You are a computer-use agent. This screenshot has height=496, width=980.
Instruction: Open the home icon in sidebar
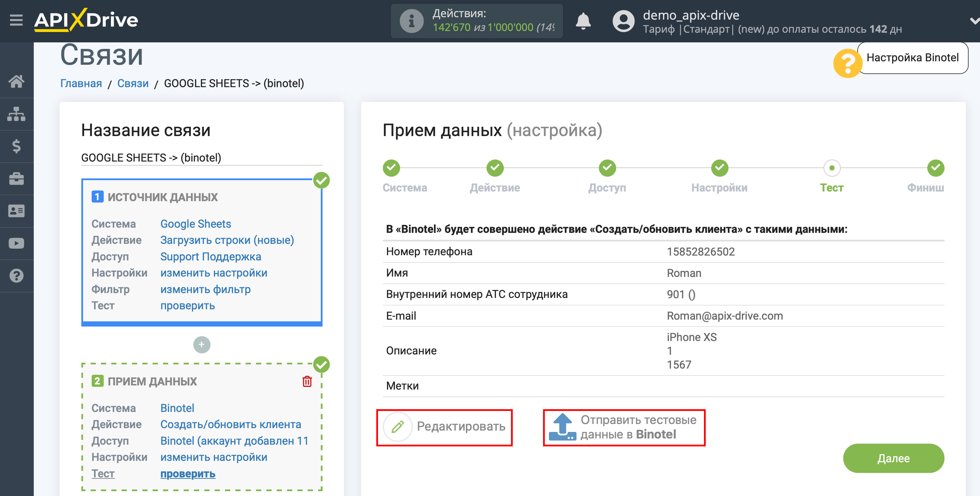click(x=16, y=81)
